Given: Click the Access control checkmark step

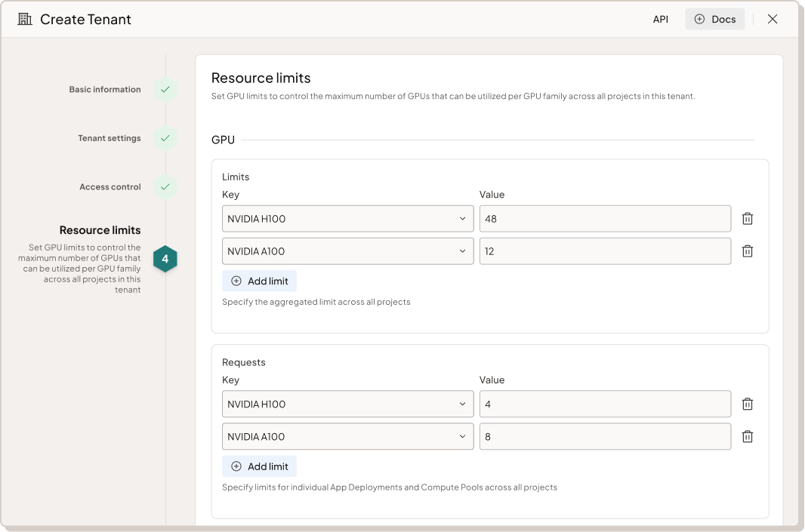Looking at the screenshot, I should pos(165,186).
